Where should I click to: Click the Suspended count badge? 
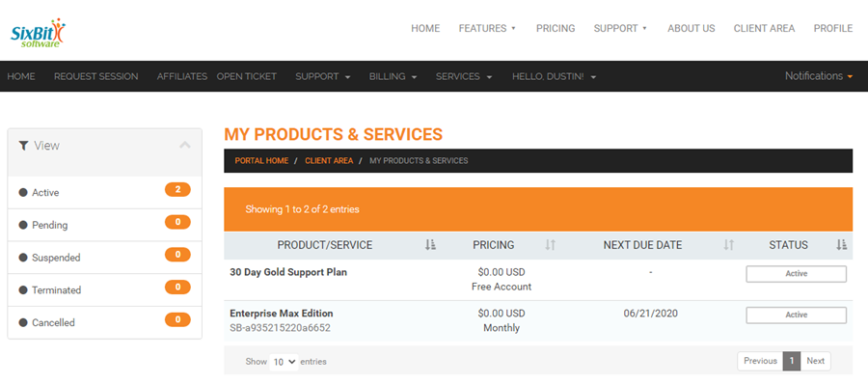tap(177, 255)
